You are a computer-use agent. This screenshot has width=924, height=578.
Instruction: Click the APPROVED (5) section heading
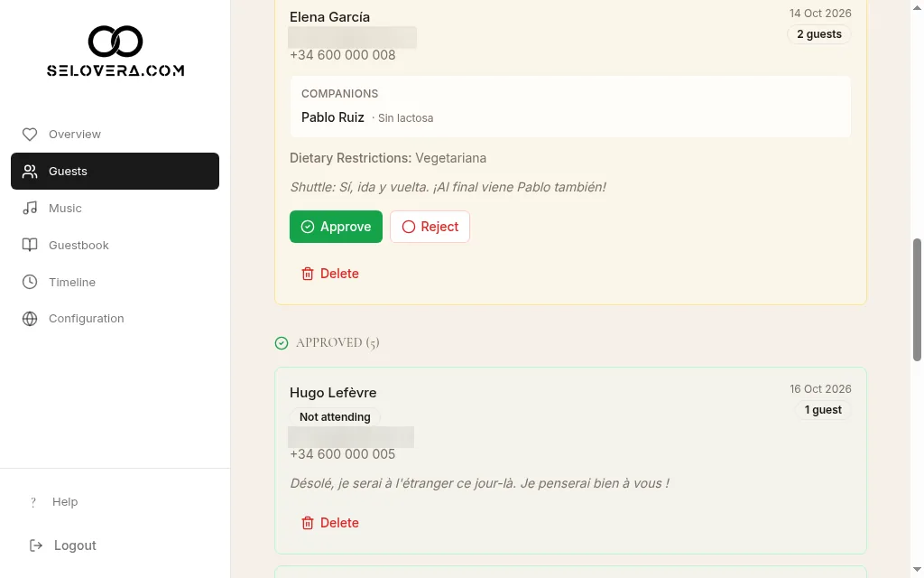337,342
